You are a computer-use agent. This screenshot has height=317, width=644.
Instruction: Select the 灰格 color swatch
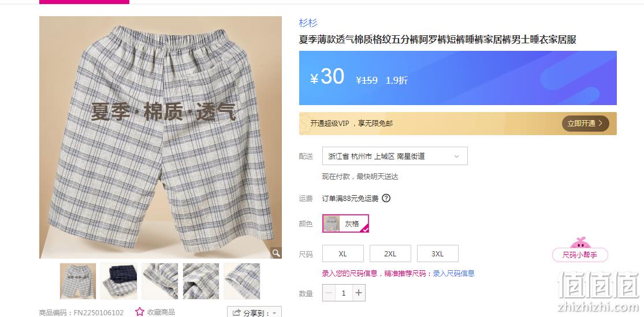click(345, 223)
